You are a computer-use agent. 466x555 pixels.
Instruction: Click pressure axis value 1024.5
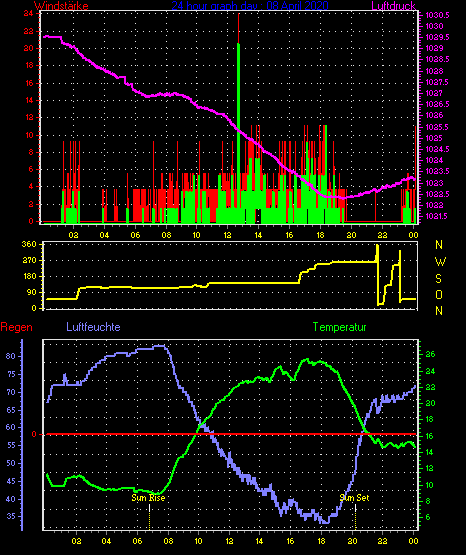click(x=437, y=149)
